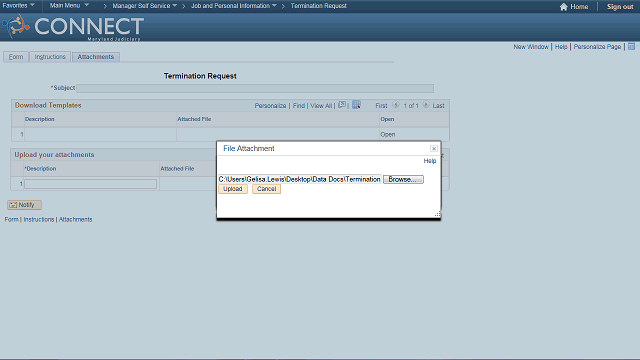Click the Notify button
The width and height of the screenshot is (640, 360).
(x=24, y=205)
